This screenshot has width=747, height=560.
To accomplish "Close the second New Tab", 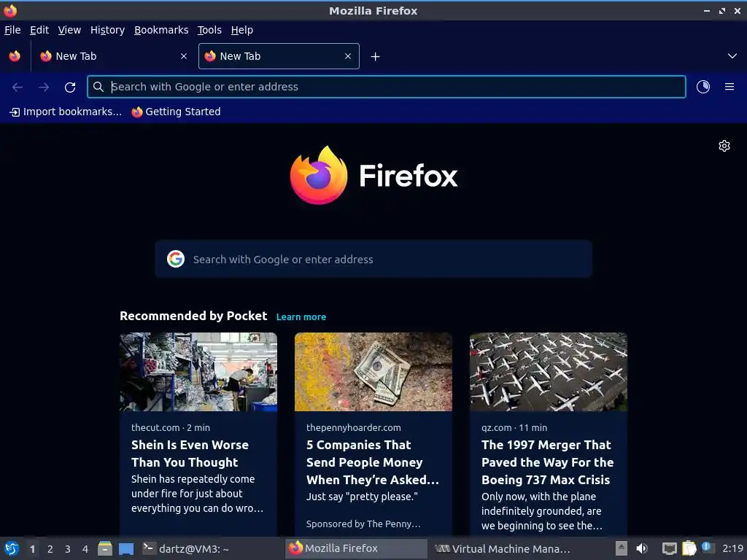I will tap(348, 56).
